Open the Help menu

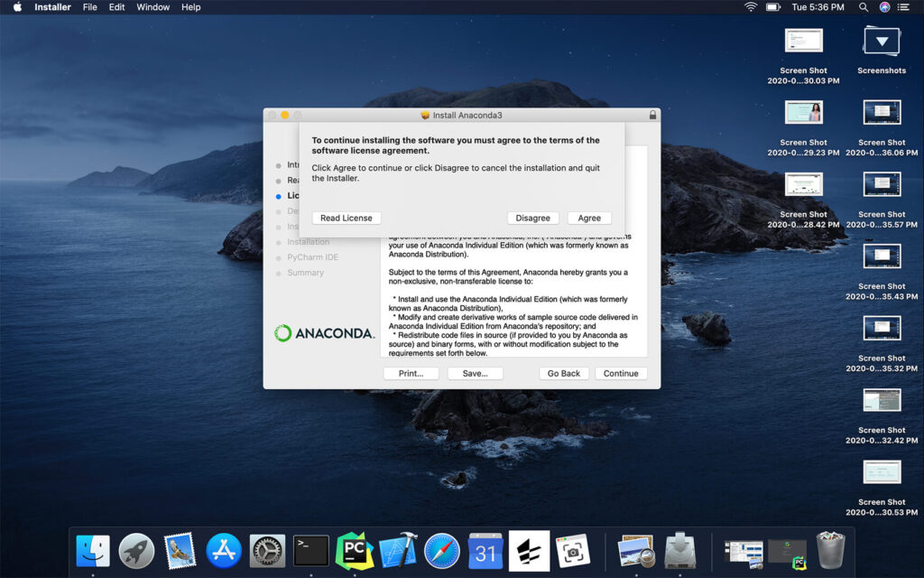point(191,7)
